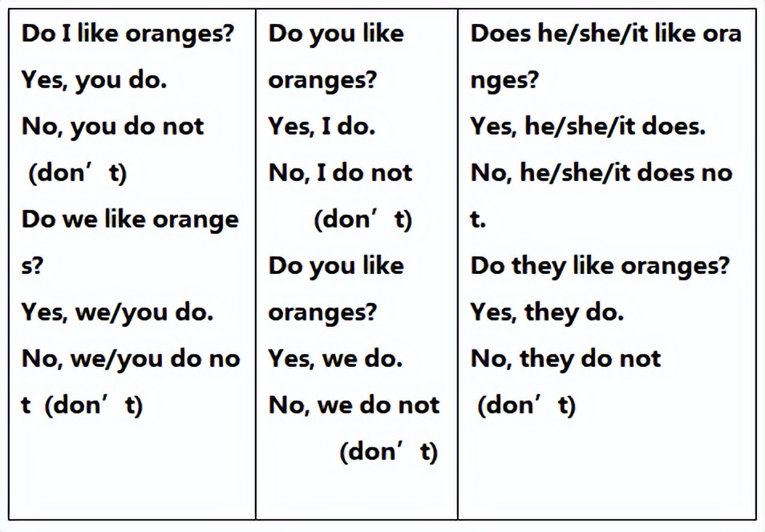Select the line "Yes, we/you do."
Image resolution: width=765 pixels, height=532 pixels.
117,312
